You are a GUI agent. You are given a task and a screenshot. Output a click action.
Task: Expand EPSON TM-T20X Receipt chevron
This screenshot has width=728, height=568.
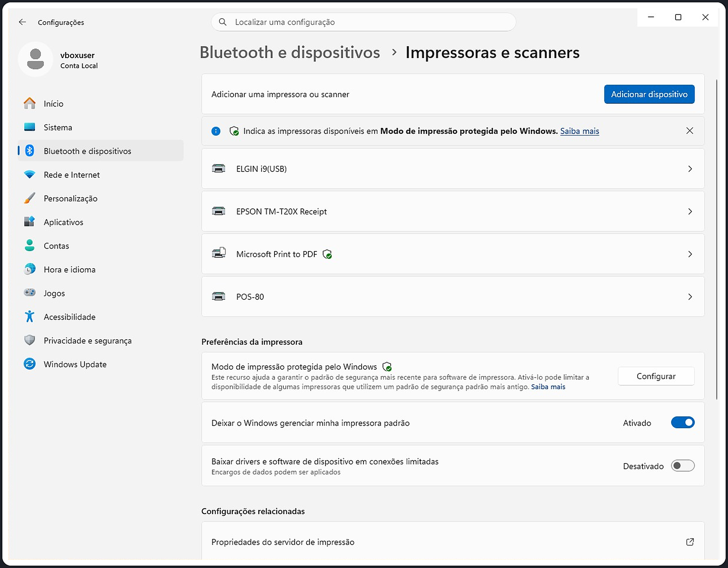point(690,211)
